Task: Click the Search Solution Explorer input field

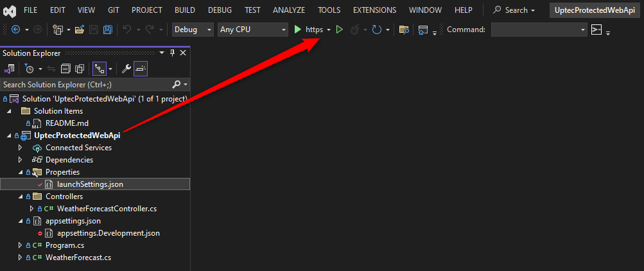Action: point(83,85)
